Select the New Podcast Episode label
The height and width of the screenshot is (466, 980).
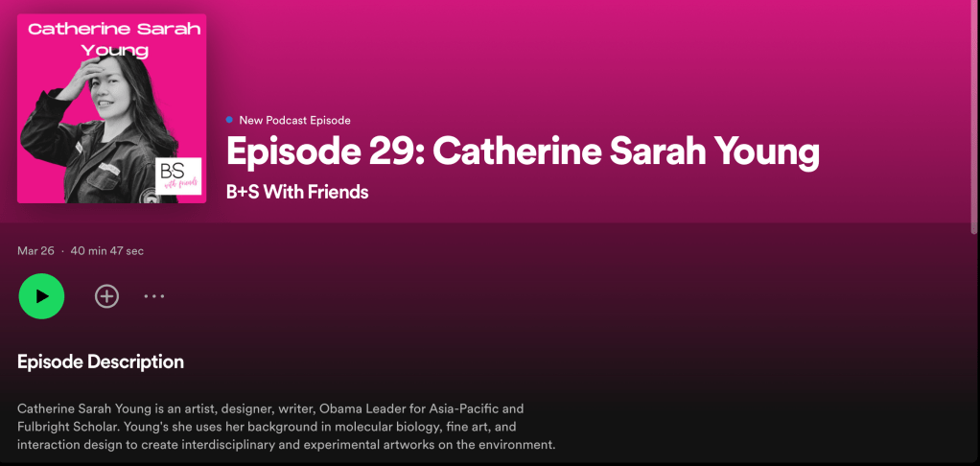click(x=294, y=120)
